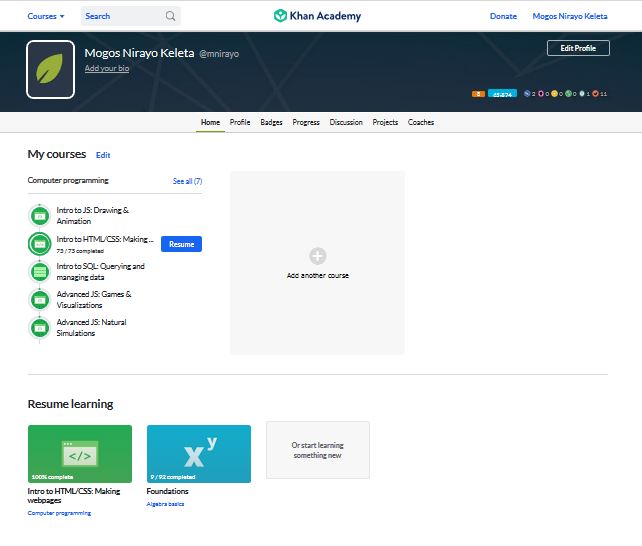Click the silver Moon badge icon
The height and width of the screenshot is (546, 642).
(x=582, y=94)
